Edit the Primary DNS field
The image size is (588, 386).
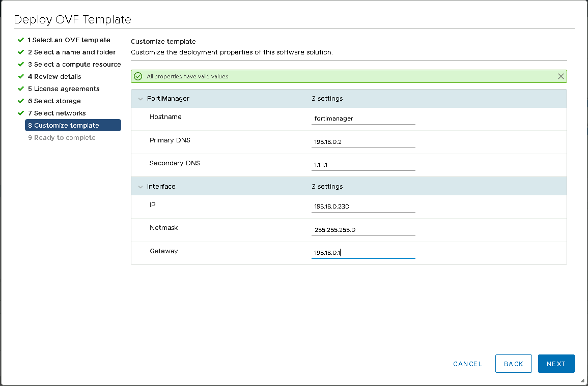point(363,142)
